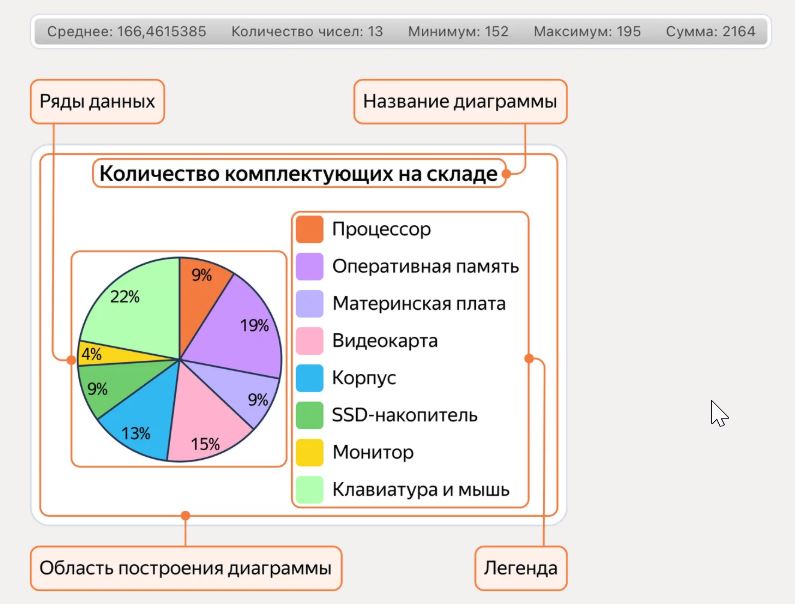Select the green SSD-накопитель legend swatch
Image resolution: width=795 pixels, height=604 pixels.
pyautogui.click(x=310, y=415)
